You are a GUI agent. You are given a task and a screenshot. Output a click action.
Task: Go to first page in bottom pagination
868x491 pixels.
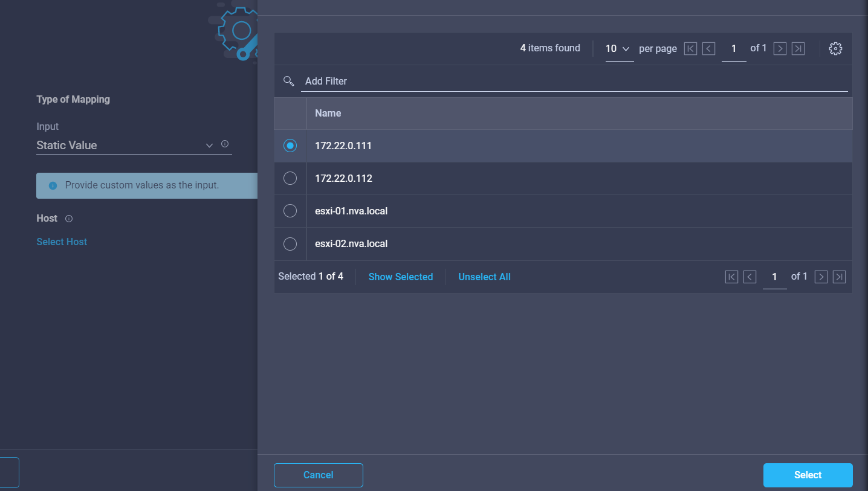pos(731,277)
